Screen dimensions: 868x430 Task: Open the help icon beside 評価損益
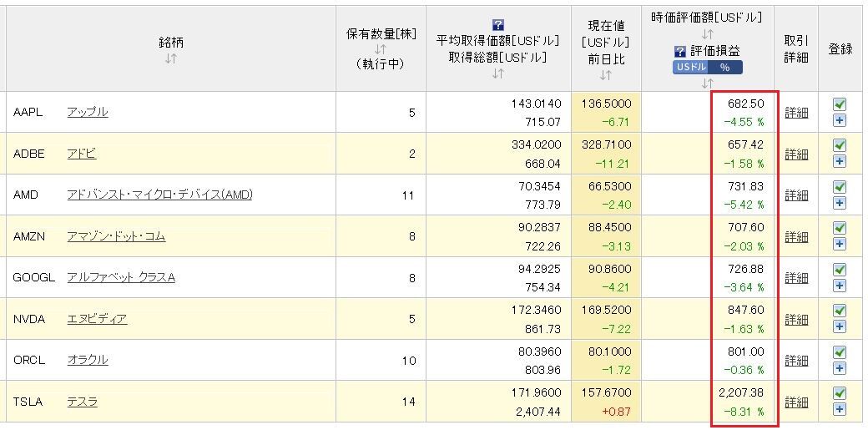pos(679,52)
